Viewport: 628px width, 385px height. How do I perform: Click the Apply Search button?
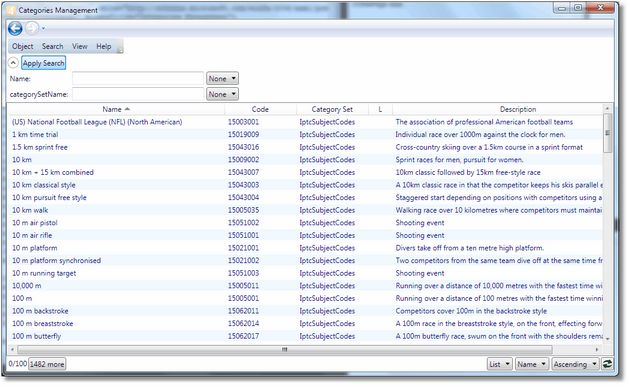pos(43,63)
